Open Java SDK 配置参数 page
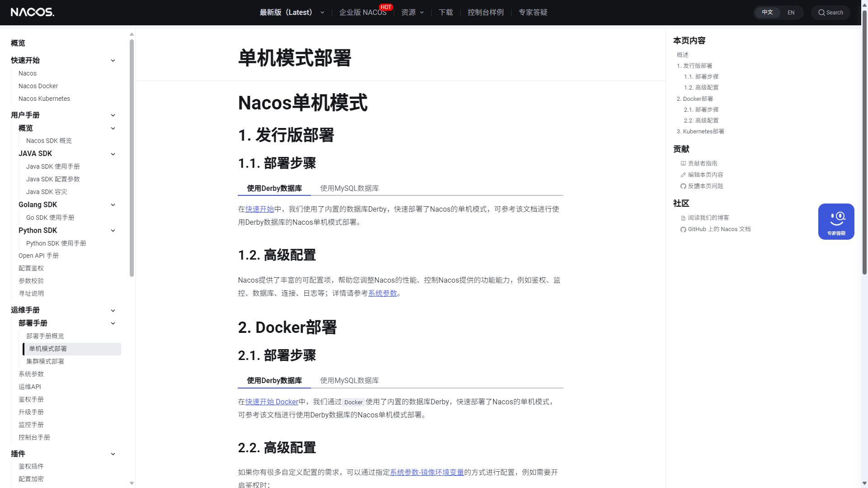868x488 pixels. [53, 179]
